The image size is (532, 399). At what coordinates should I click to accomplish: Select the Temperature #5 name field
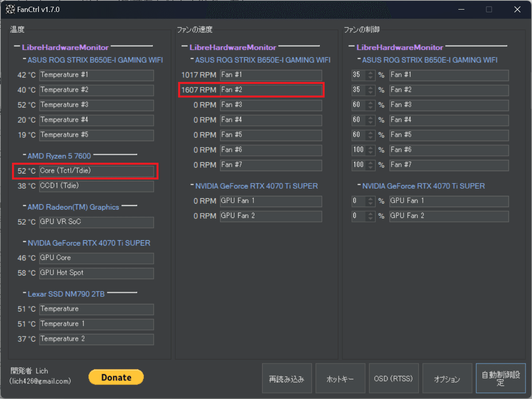(x=97, y=135)
